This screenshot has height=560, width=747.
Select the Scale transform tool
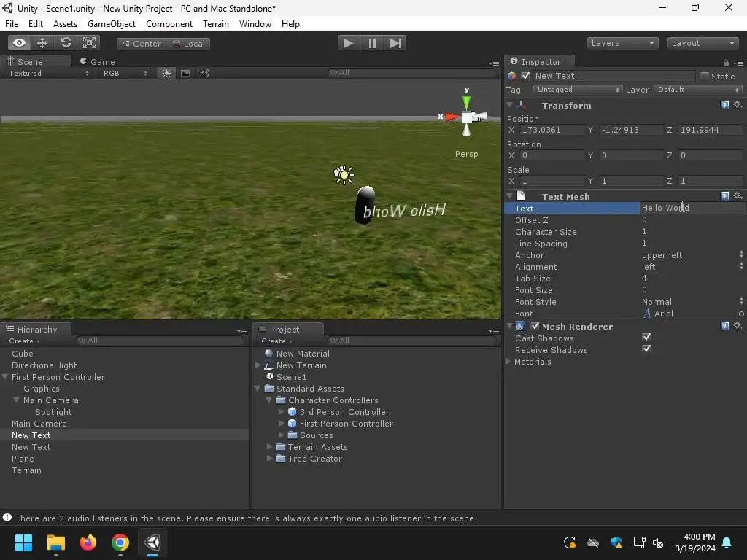pos(89,43)
